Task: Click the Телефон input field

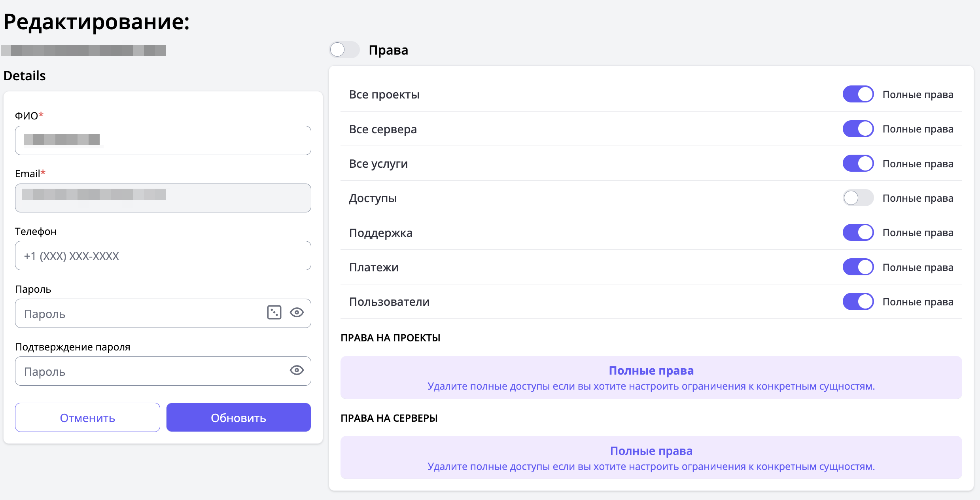Action: (163, 256)
